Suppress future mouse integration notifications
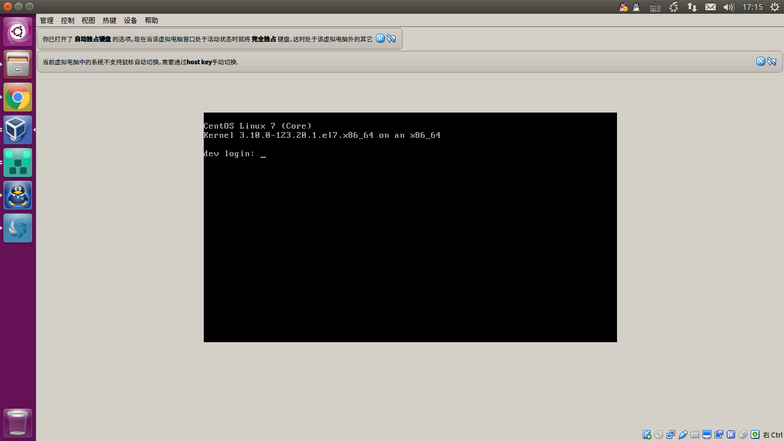The width and height of the screenshot is (784, 441). (772, 62)
